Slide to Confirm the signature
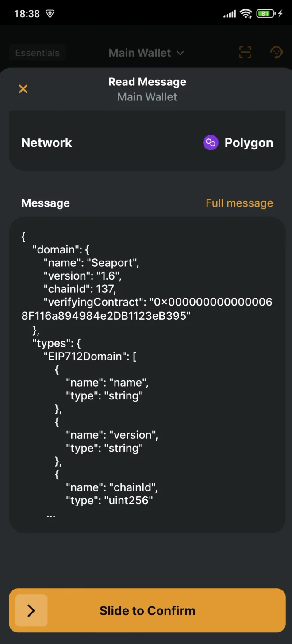This screenshot has width=292, height=644. point(147,610)
